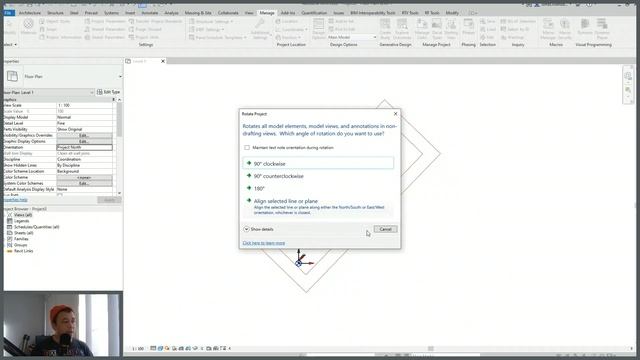The height and width of the screenshot is (360, 640).
Task: Click Purge Unused
Action: tap(145, 29)
